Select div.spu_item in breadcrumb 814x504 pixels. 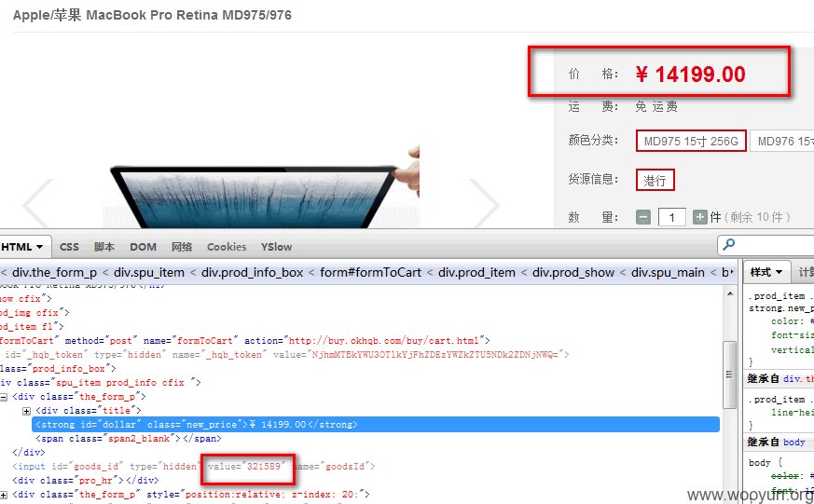click(149, 272)
